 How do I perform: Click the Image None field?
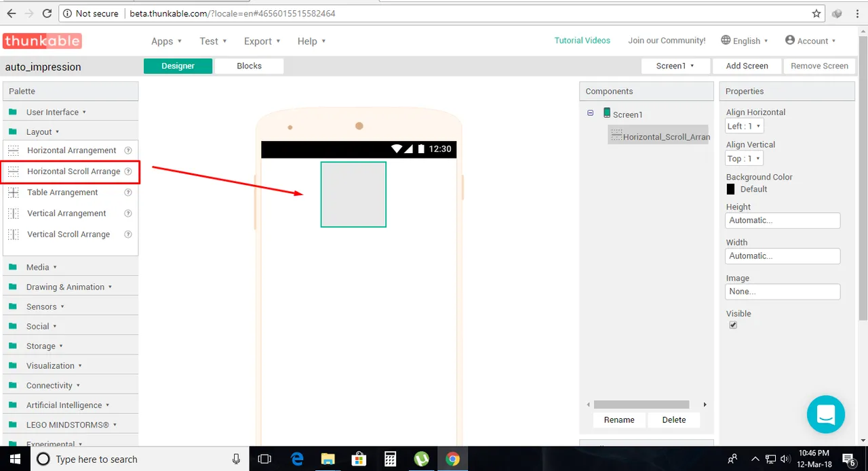(783, 291)
